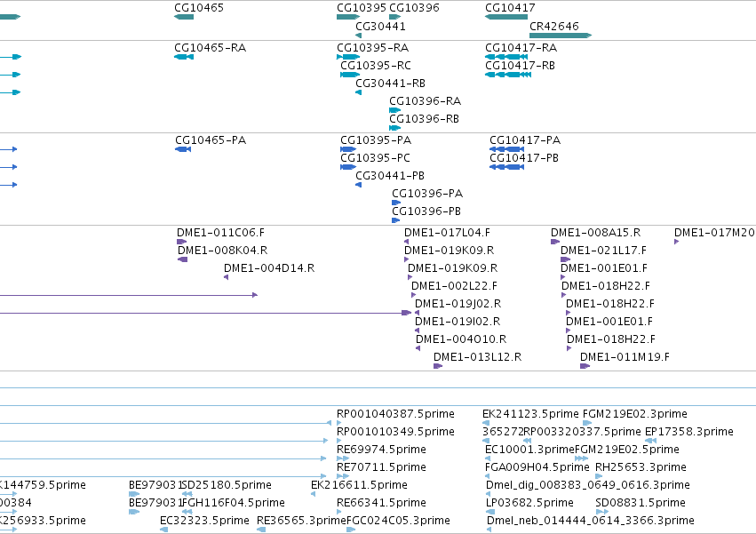756x534 pixels.
Task: Click the CG10465 gene label
Action: point(199,8)
